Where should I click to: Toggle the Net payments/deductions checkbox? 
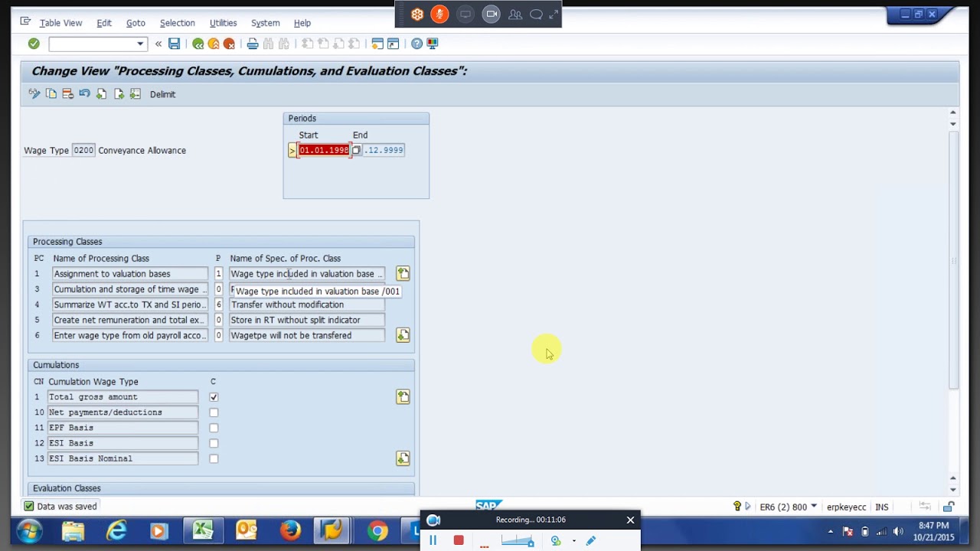click(x=214, y=412)
